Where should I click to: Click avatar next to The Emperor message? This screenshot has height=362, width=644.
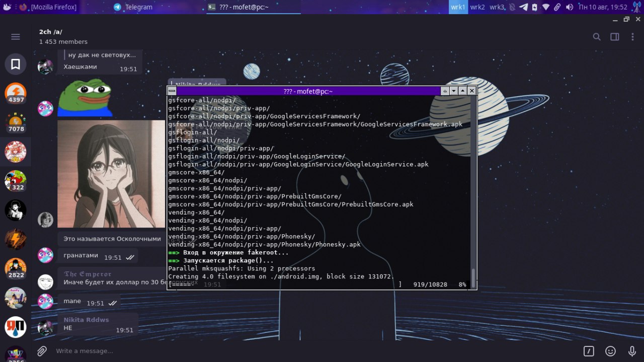45,282
